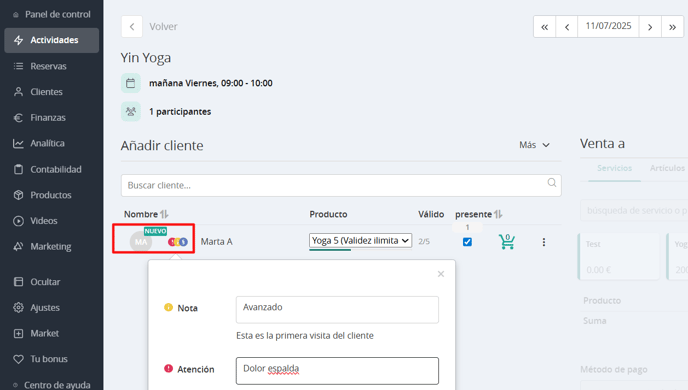Click the Marketing megaphone icon

[18, 247]
